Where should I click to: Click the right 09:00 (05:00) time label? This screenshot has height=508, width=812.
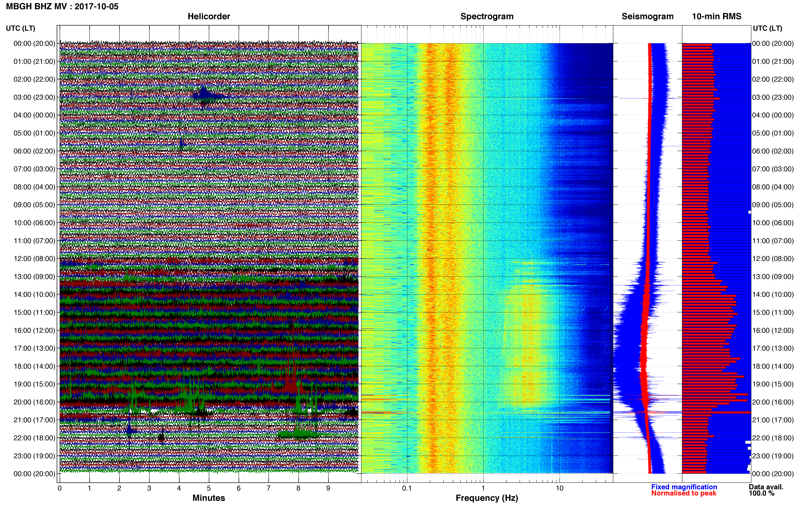773,205
